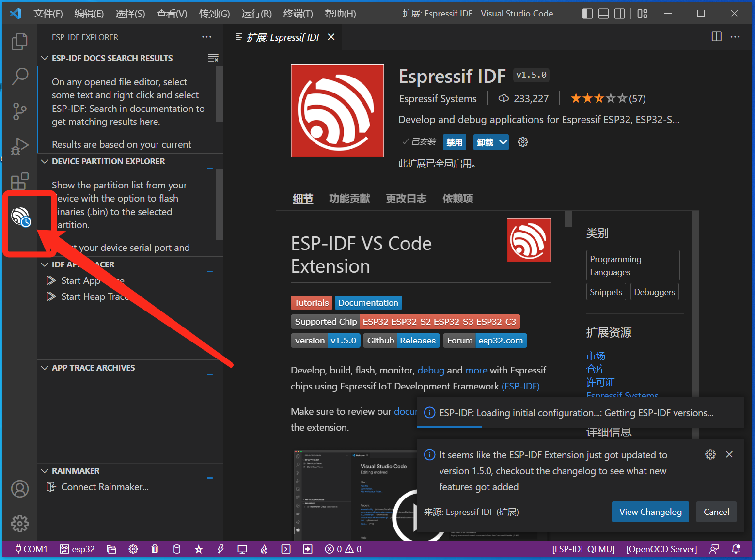Toggle the bottom panel layout button
Viewport: 755px width, 560px height.
tap(603, 14)
